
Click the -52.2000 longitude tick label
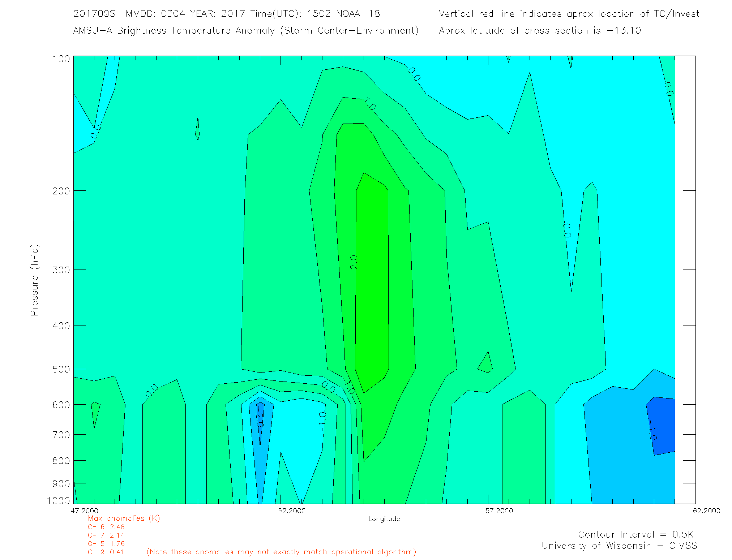[289, 511]
